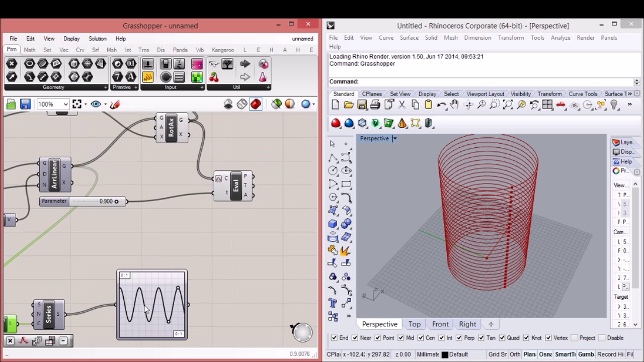Select the tree icon in Util panel
Screen dimensions: 644x362
tap(227, 64)
